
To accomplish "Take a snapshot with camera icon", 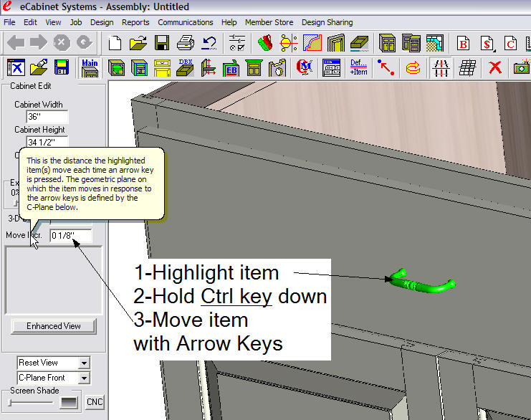I will tap(522, 67).
